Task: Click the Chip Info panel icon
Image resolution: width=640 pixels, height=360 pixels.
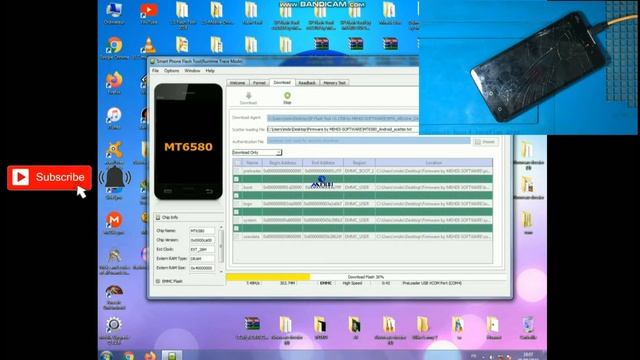Action: (x=158, y=218)
